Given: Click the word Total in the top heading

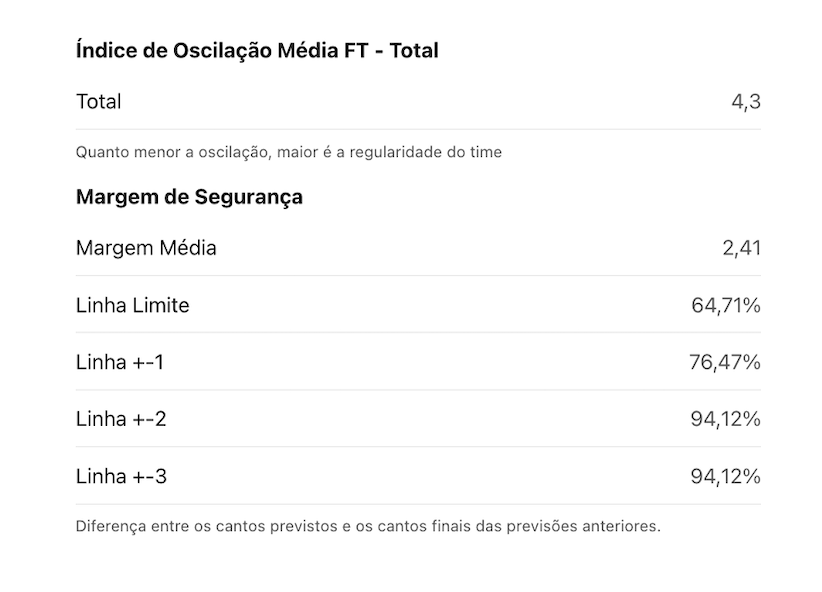Looking at the screenshot, I should pos(414,51).
